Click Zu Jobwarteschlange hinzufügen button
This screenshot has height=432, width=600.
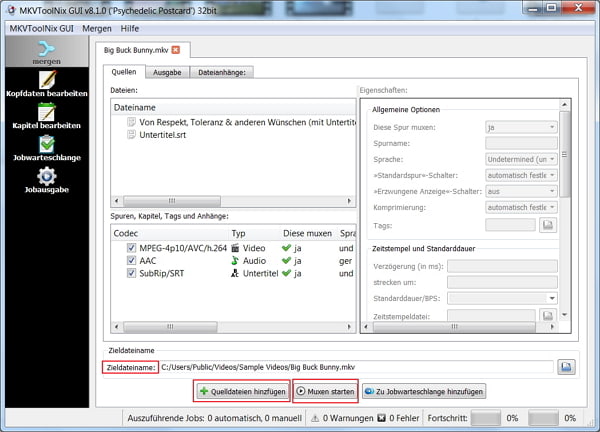click(424, 391)
